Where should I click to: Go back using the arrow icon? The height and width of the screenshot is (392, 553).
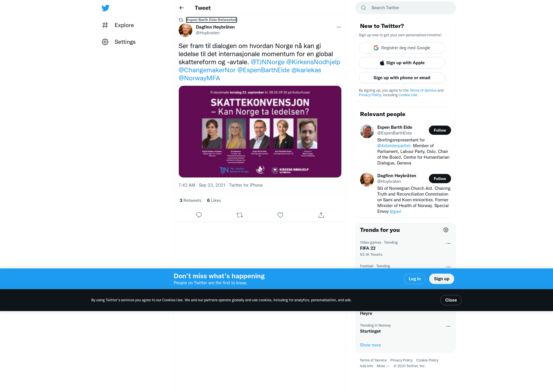pyautogui.click(x=181, y=8)
